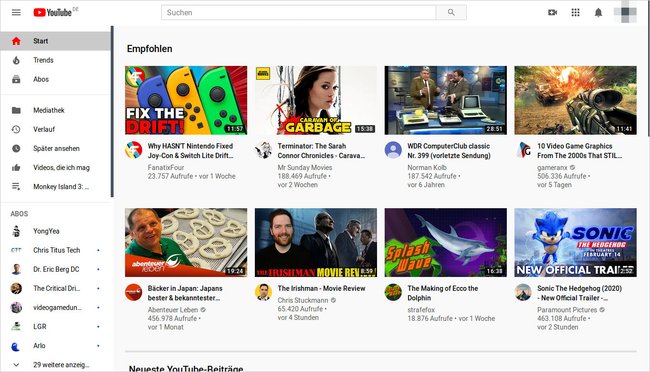Open Dr. Eric Berg DC subscription
The width and height of the screenshot is (650, 372).
click(x=56, y=269)
